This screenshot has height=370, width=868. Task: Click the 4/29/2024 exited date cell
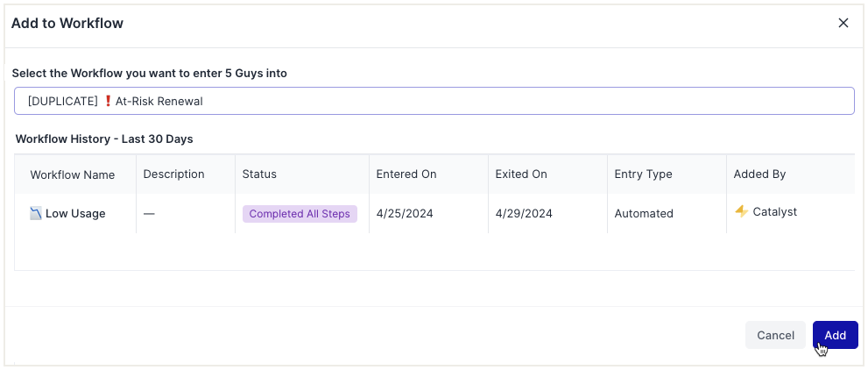click(x=524, y=213)
